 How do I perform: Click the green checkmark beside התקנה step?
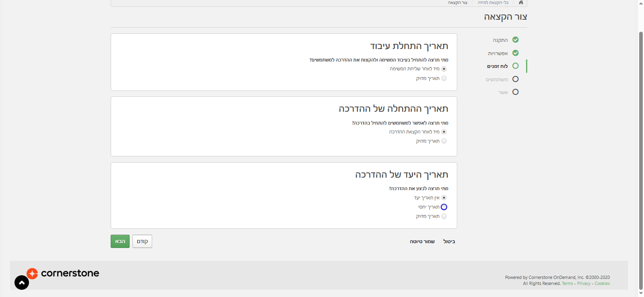coord(516,40)
